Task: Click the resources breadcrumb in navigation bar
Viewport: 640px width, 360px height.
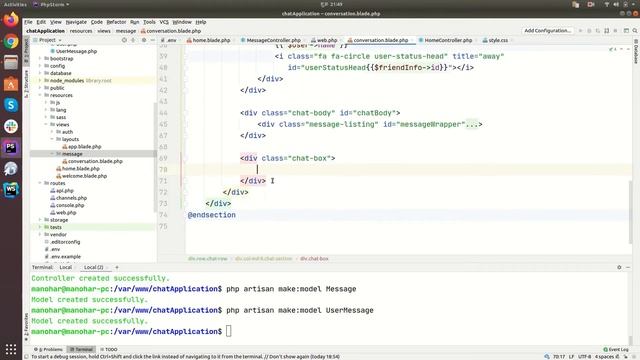Action: [x=81, y=31]
